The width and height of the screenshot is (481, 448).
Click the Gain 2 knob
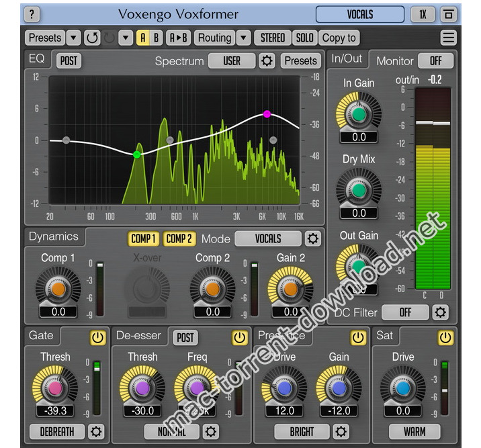[290, 289]
